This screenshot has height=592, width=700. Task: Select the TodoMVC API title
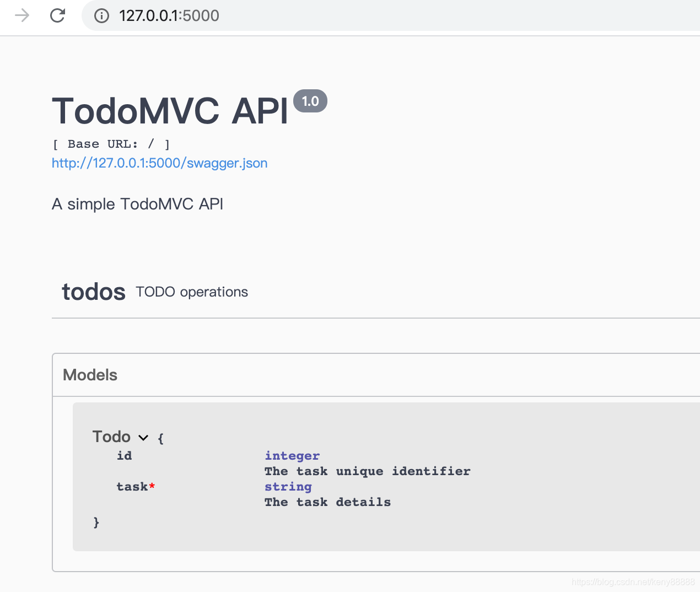pos(170,111)
